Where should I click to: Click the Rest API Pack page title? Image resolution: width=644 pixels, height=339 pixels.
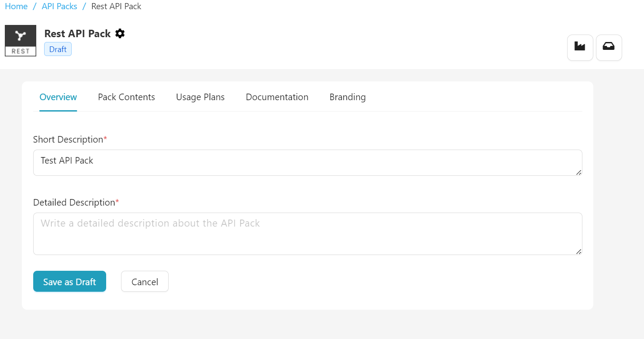[77, 33]
